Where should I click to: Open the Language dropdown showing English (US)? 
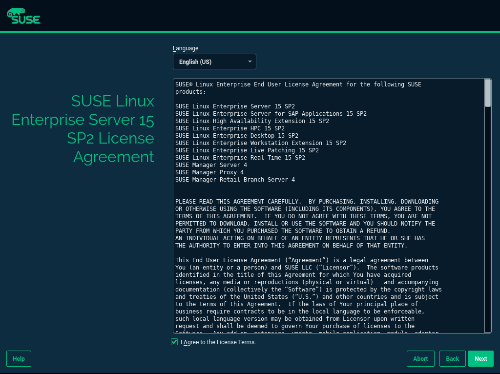pyautogui.click(x=215, y=62)
